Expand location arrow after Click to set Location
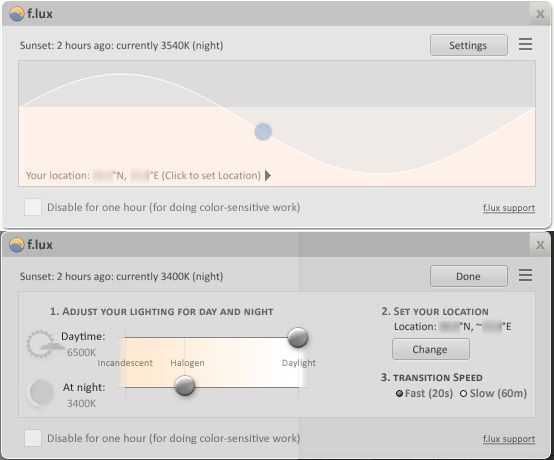Screen dimensions: 554x460 click(x=268, y=175)
